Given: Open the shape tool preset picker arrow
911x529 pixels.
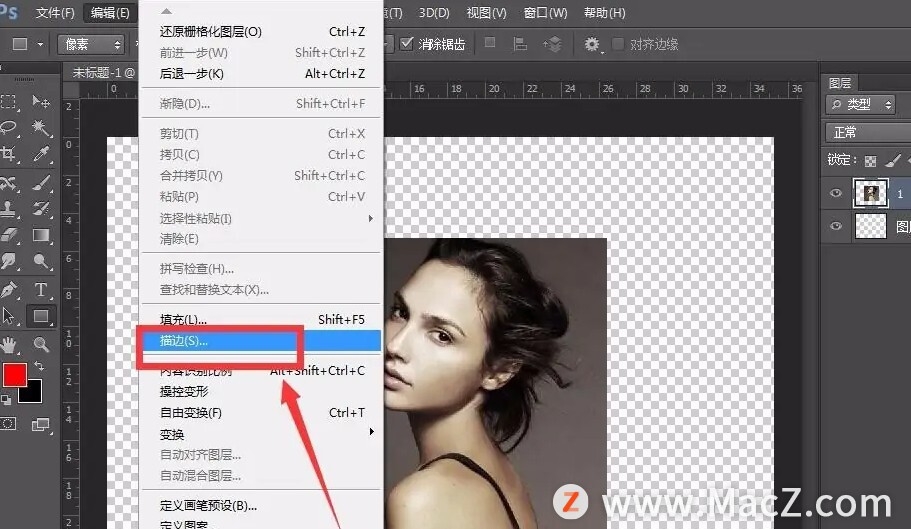Looking at the screenshot, I should 40,44.
